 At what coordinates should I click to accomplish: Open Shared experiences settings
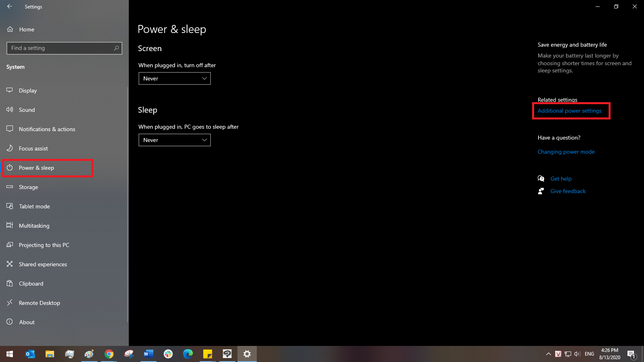click(x=64, y=264)
